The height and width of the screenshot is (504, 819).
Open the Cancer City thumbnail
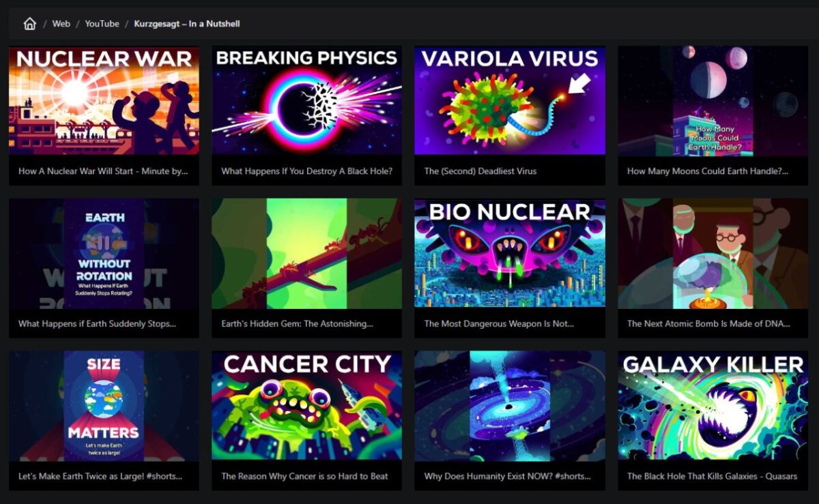tap(306, 406)
